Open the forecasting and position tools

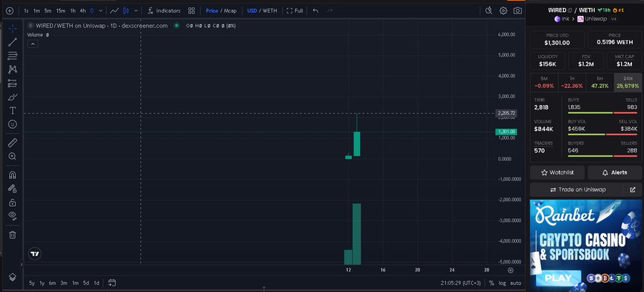pos(13,83)
